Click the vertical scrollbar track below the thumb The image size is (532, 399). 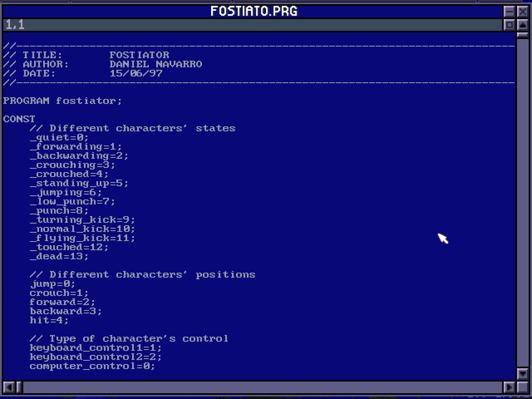point(523,203)
